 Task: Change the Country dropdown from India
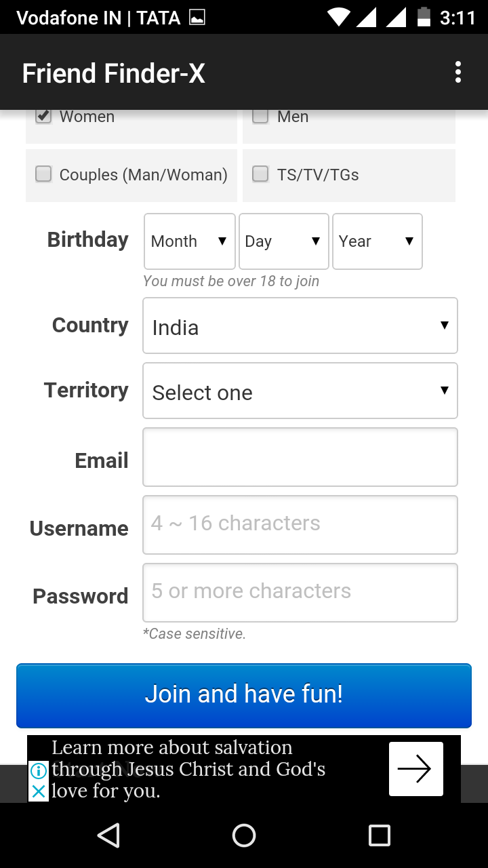(300, 326)
